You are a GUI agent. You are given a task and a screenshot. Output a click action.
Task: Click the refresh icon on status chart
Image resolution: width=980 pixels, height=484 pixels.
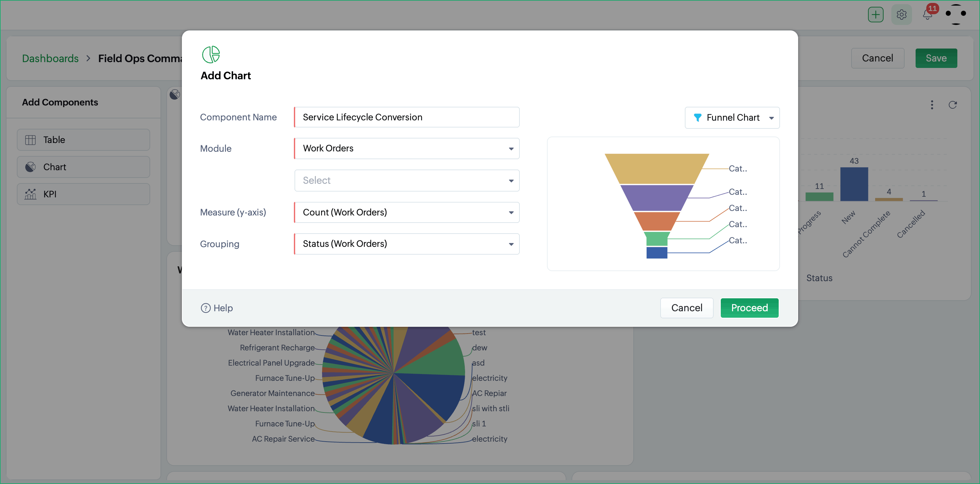(952, 104)
